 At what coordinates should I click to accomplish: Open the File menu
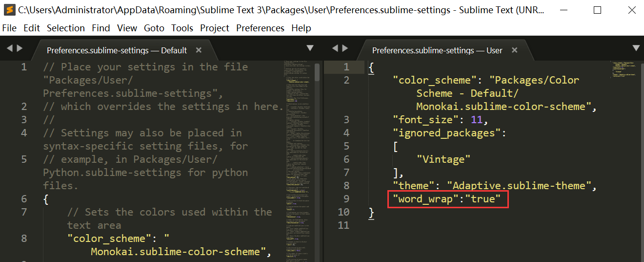pos(9,28)
